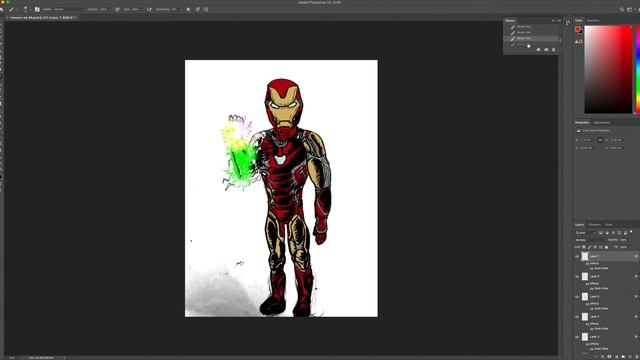Filter for pixel layers icon
This screenshot has height=360, width=640.
(x=601, y=233)
